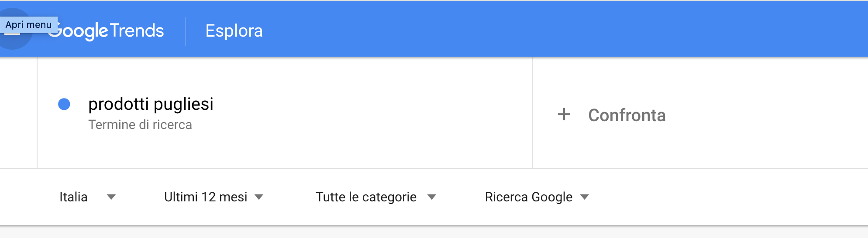Click the arrow beside Tutte le categorie

432,197
